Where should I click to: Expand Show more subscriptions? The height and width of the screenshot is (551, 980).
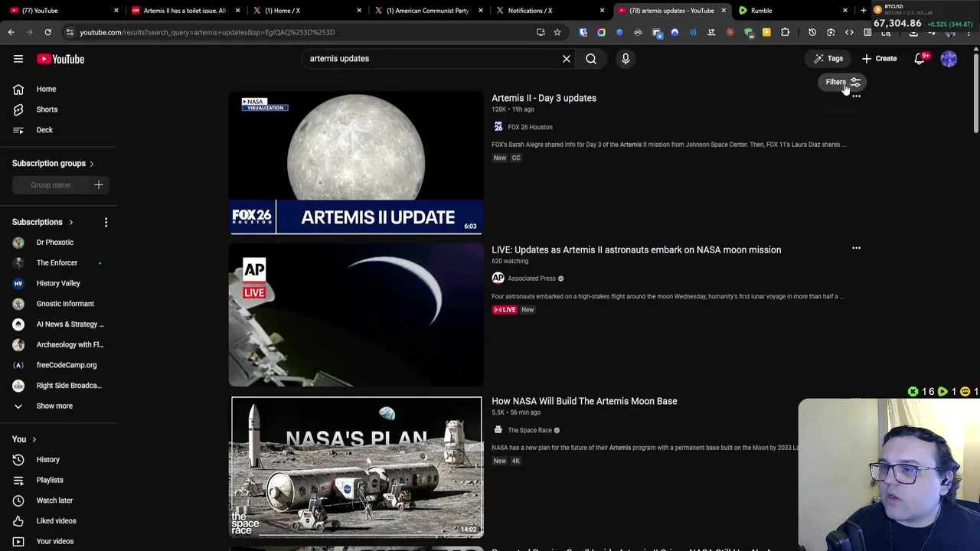click(54, 406)
